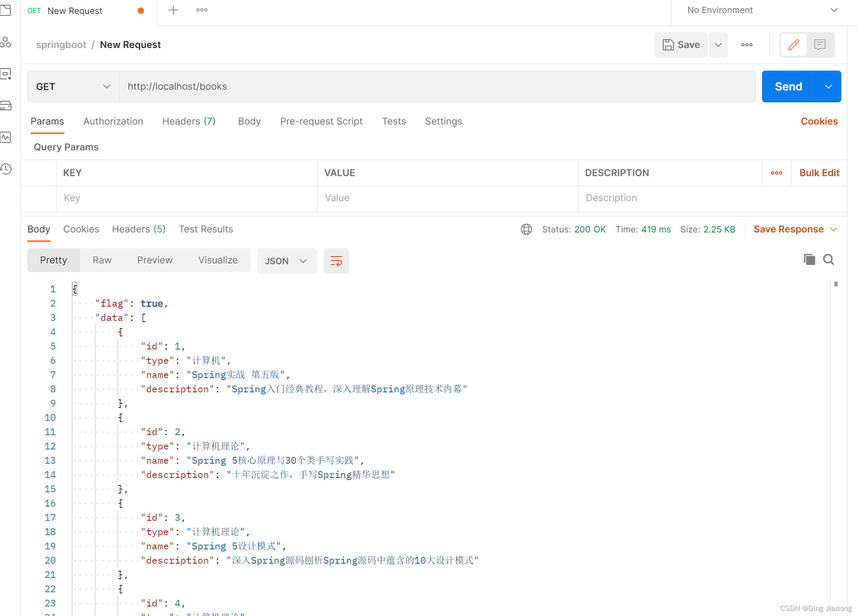This screenshot has height=616, width=858.
Task: Click the Cookies response tab
Action: pos(81,229)
